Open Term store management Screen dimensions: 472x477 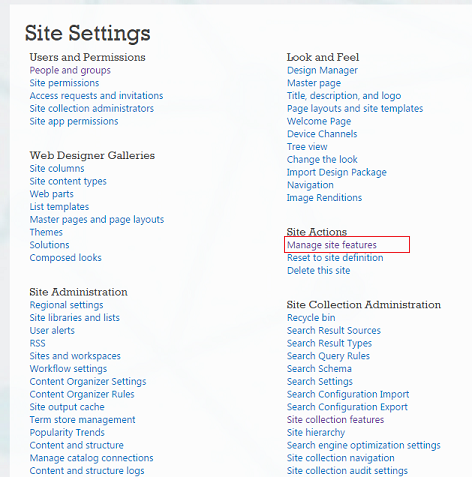tap(82, 420)
